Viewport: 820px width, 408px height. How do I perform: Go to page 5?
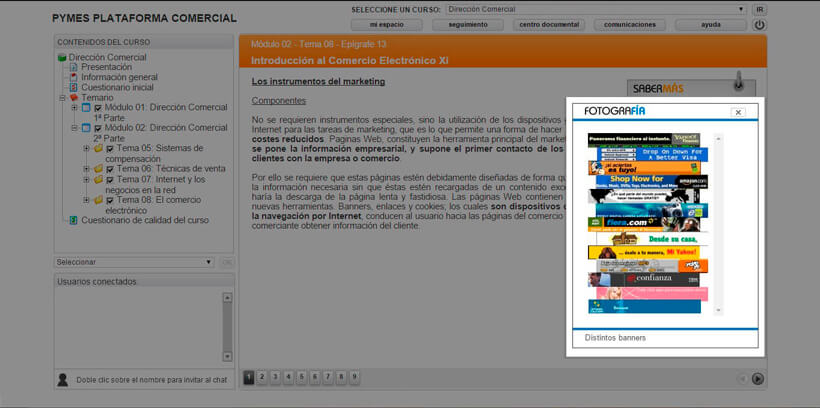pyautogui.click(x=302, y=378)
